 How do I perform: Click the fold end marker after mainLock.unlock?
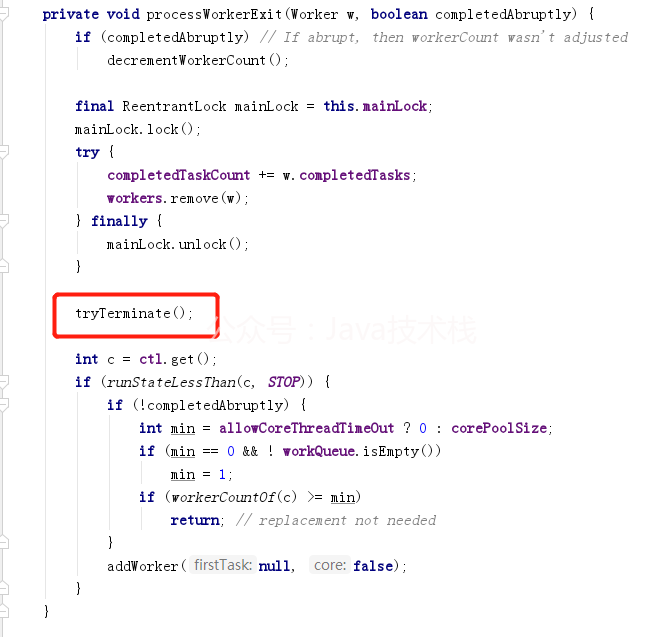click(x=3, y=266)
